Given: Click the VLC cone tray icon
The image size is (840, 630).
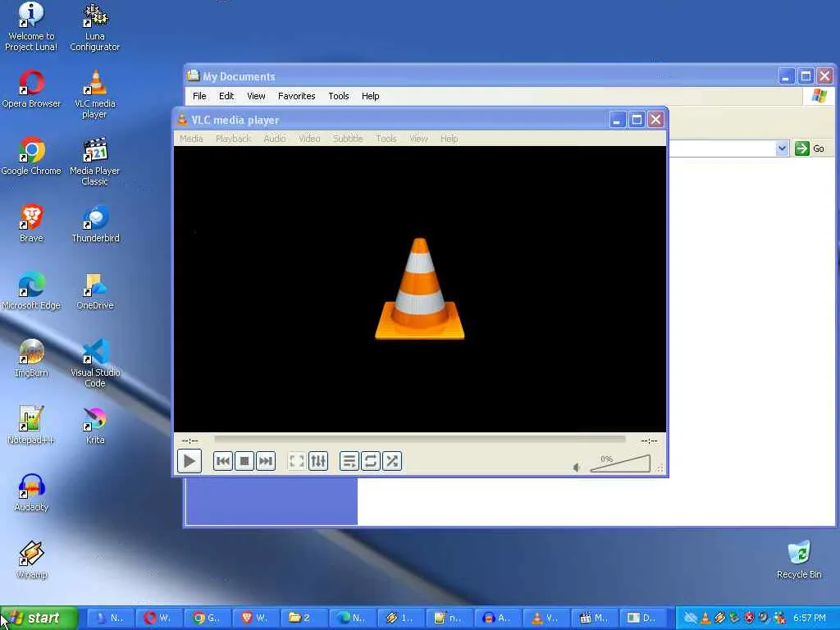Looking at the screenshot, I should point(705,618).
